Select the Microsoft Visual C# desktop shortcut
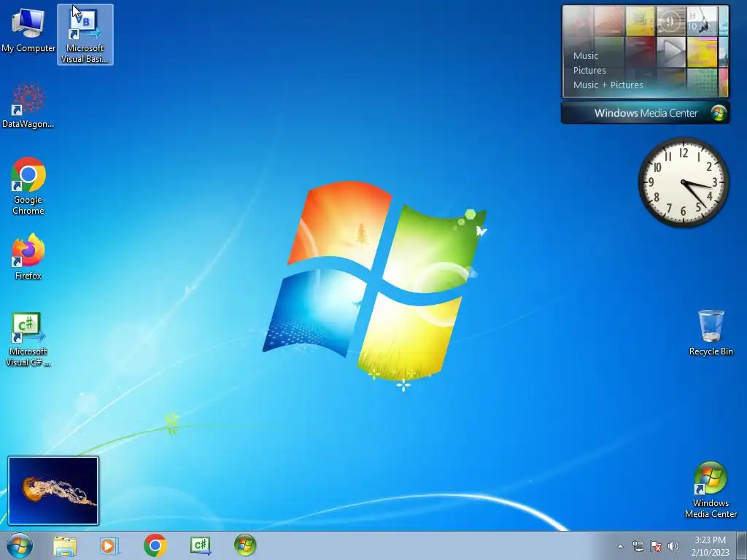This screenshot has width=747, height=560. pos(28,340)
